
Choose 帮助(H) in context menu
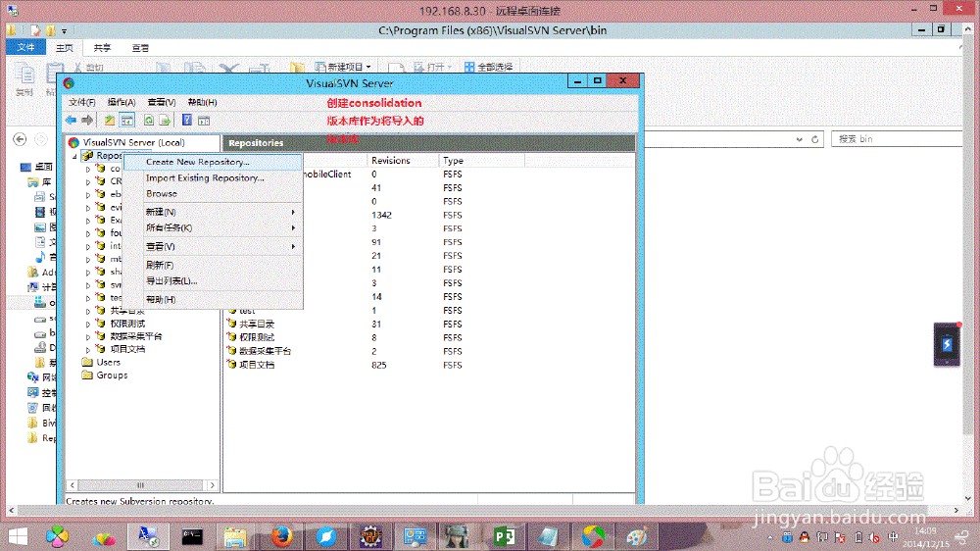[x=213, y=300]
